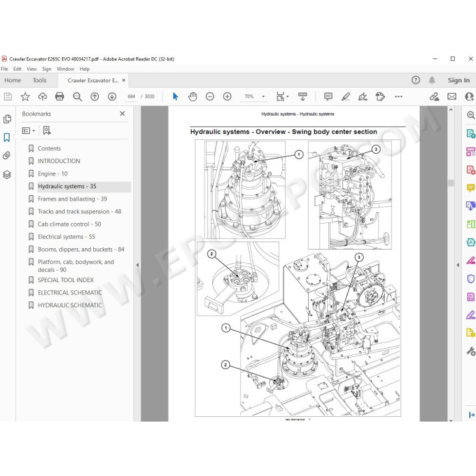Image resolution: width=476 pixels, height=476 pixels.
Task: Zoom out with the minus button
Action: 209,97
